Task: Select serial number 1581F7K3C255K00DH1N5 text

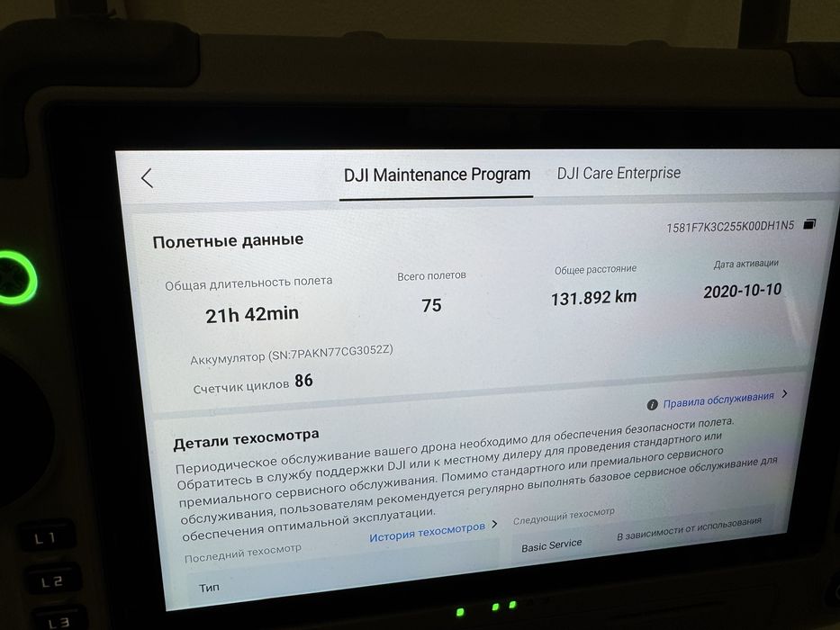Action: [730, 227]
